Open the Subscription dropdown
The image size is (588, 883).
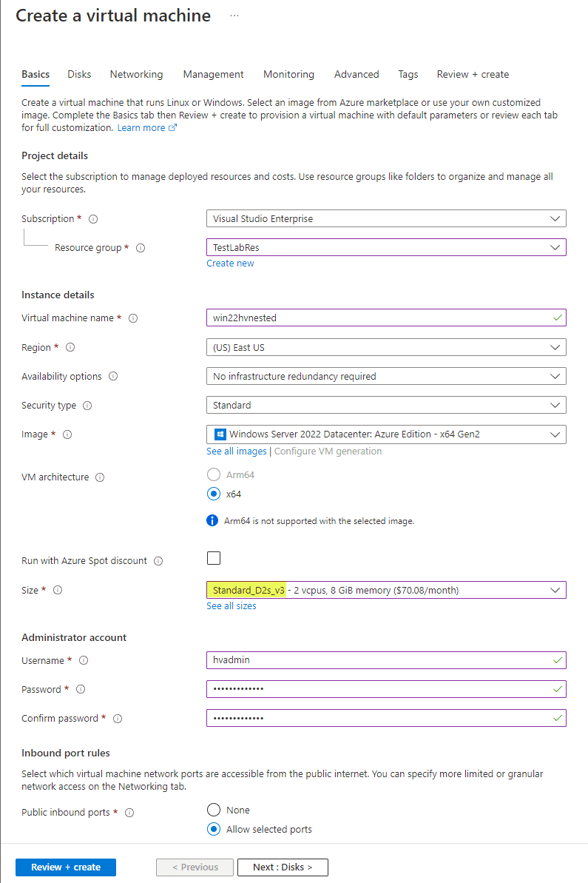[x=386, y=218]
